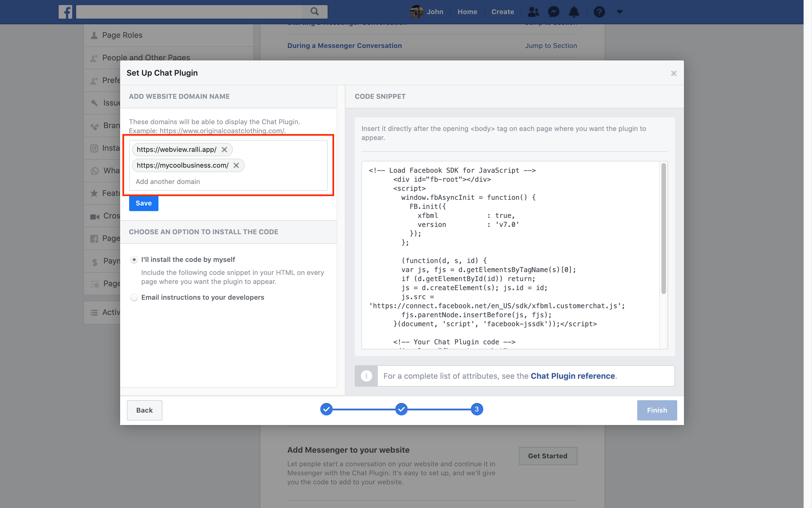The height and width of the screenshot is (508, 812).
Task: Open During a Messenger Conversation link
Action: coord(345,46)
